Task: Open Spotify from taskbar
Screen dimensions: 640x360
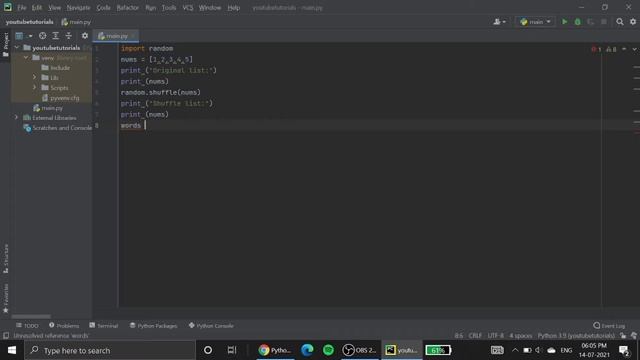Action: (x=328, y=350)
